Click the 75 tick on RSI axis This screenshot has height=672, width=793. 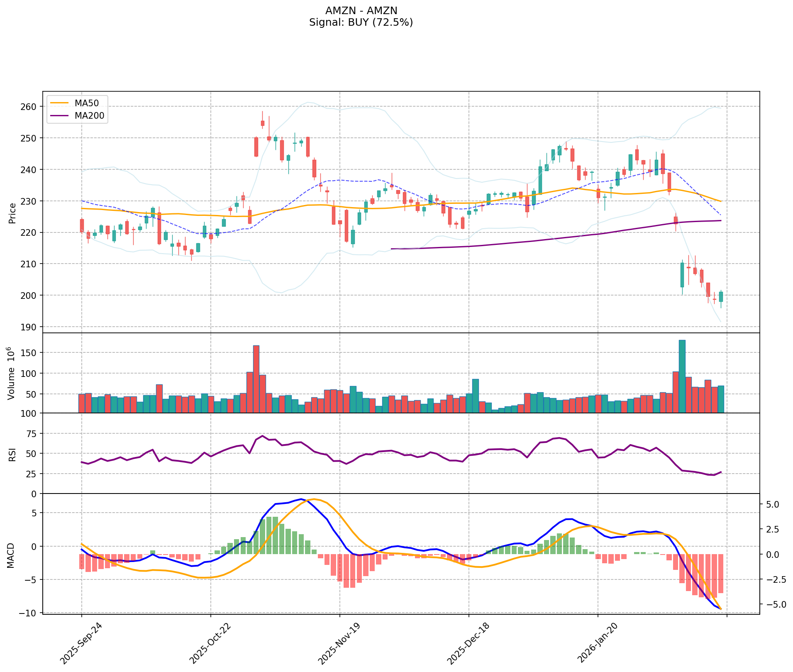[x=31, y=434]
